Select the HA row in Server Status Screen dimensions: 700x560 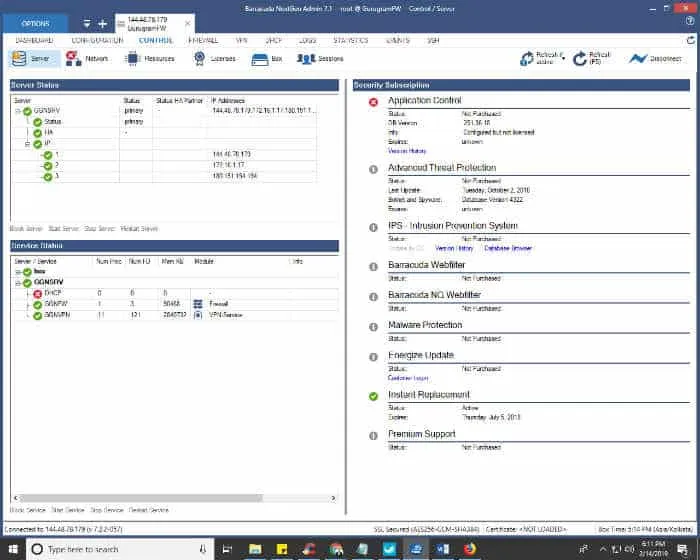[x=165, y=133]
